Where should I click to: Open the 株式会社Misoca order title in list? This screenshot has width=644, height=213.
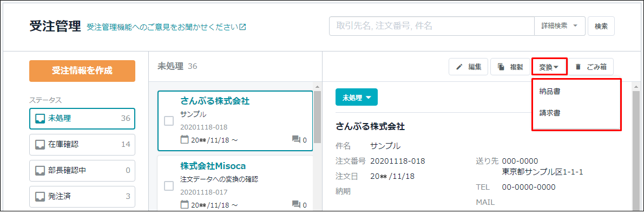tap(213, 166)
